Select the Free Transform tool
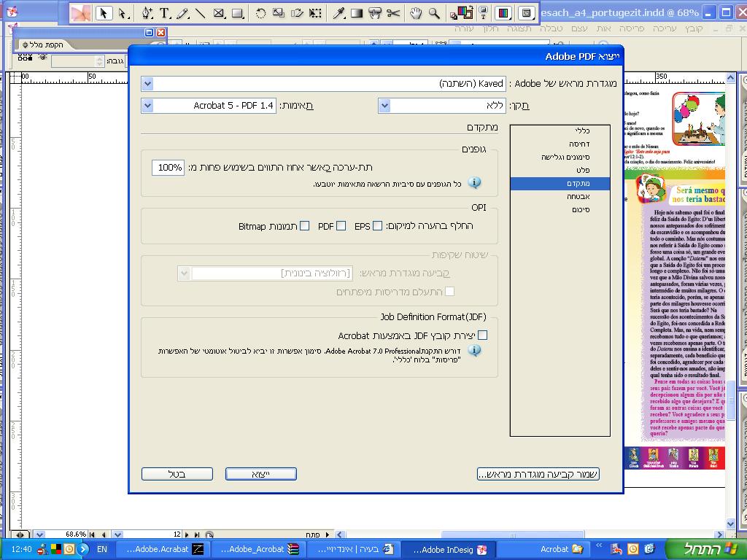 point(315,13)
